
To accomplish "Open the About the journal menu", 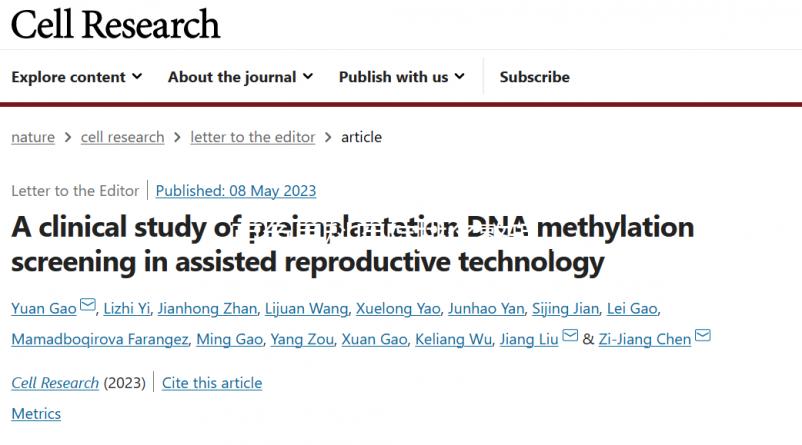I will [240, 77].
